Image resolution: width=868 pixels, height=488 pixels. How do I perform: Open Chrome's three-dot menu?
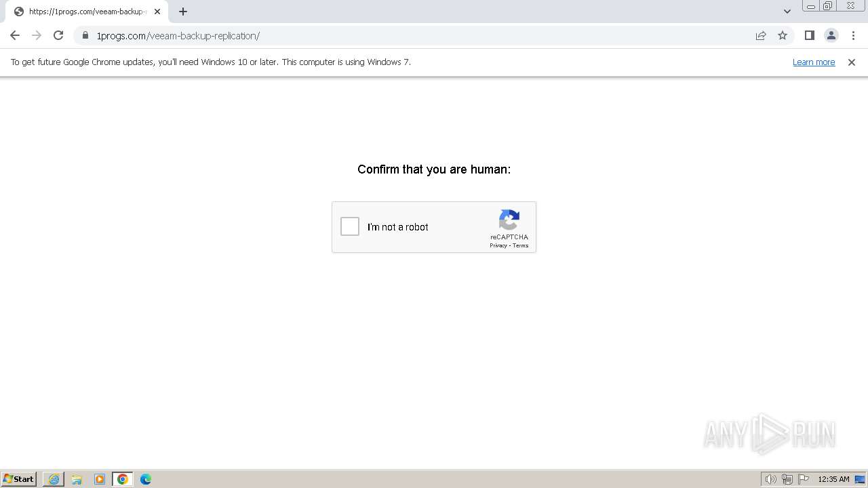[x=853, y=35]
